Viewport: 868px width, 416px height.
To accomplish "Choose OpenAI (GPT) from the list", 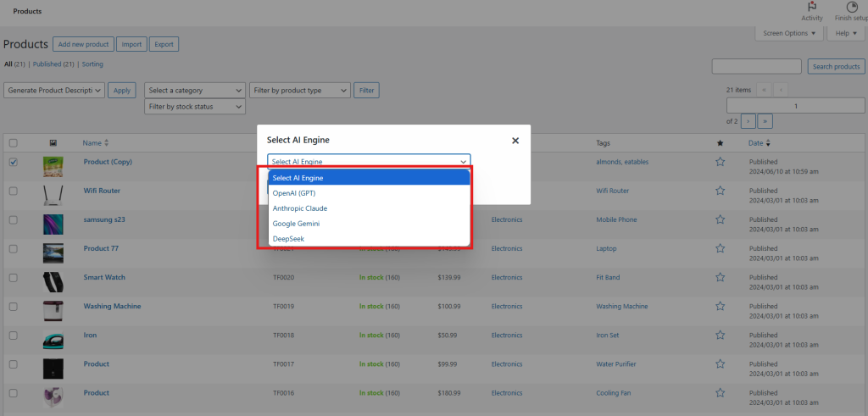I will coord(369,193).
